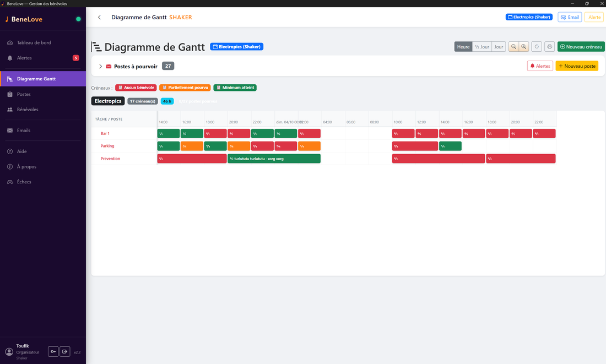Click the green status dot beside BeneLove

pyautogui.click(x=78, y=19)
